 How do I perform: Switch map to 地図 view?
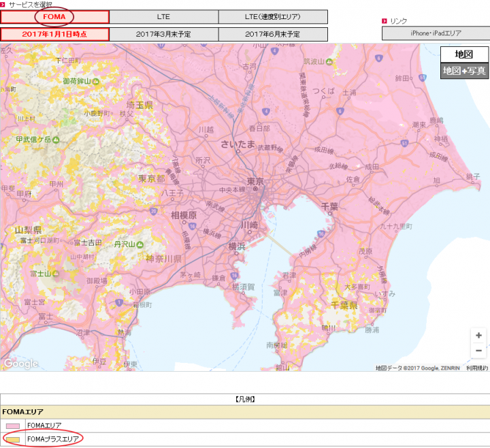464,54
